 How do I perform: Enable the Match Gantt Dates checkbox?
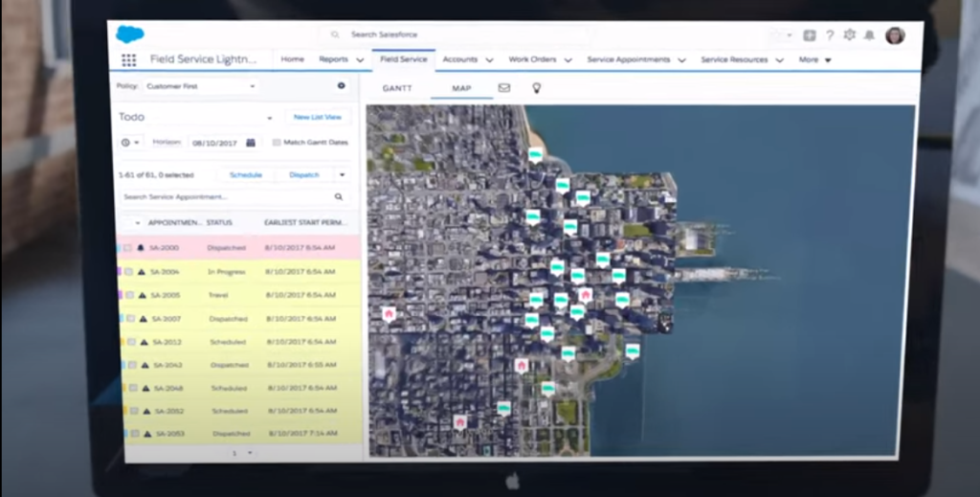click(x=277, y=143)
